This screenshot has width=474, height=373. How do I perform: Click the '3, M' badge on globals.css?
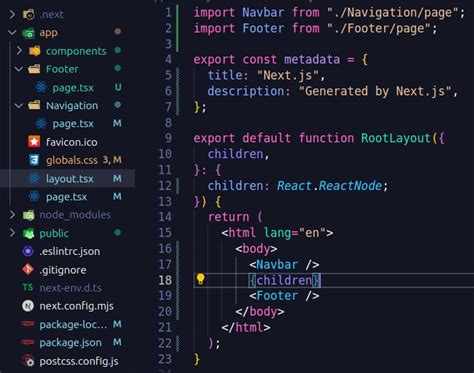[x=112, y=160]
